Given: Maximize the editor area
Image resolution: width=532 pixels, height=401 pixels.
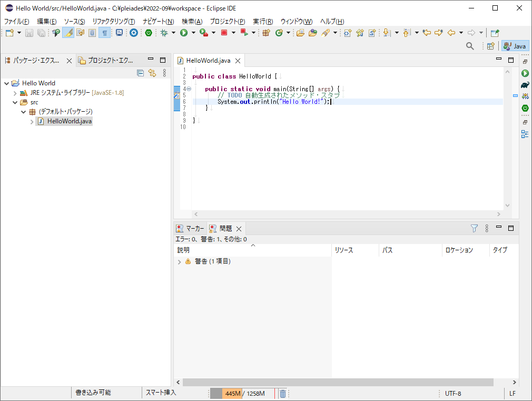Looking at the screenshot, I should (x=511, y=60).
